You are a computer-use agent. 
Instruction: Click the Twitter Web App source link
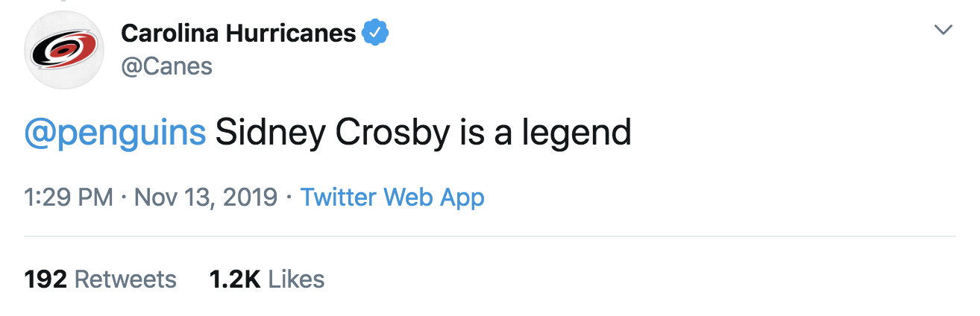[392, 197]
